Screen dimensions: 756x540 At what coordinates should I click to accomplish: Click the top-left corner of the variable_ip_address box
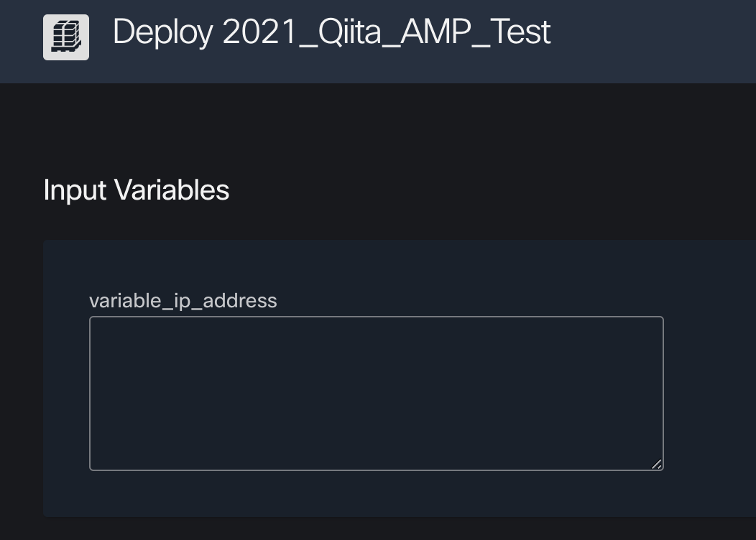(x=91, y=318)
